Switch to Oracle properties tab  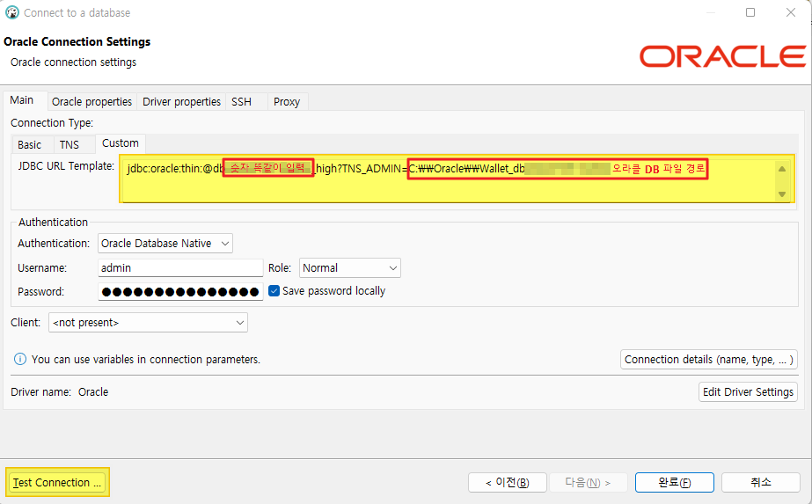[x=91, y=101]
